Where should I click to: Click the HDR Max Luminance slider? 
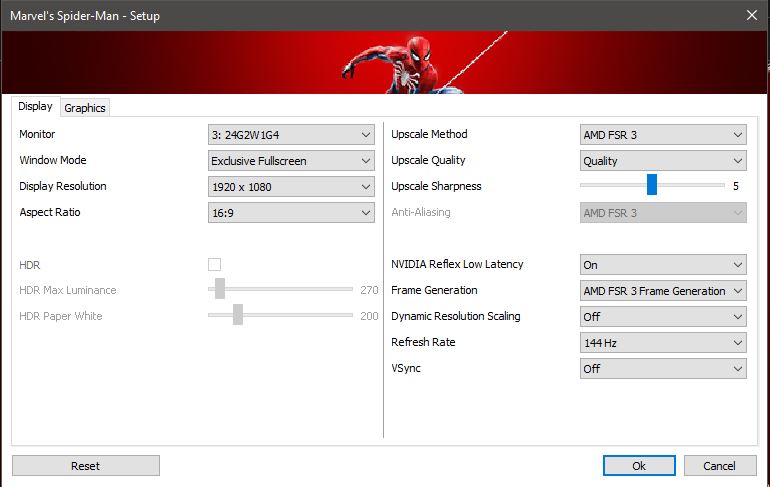280,289
